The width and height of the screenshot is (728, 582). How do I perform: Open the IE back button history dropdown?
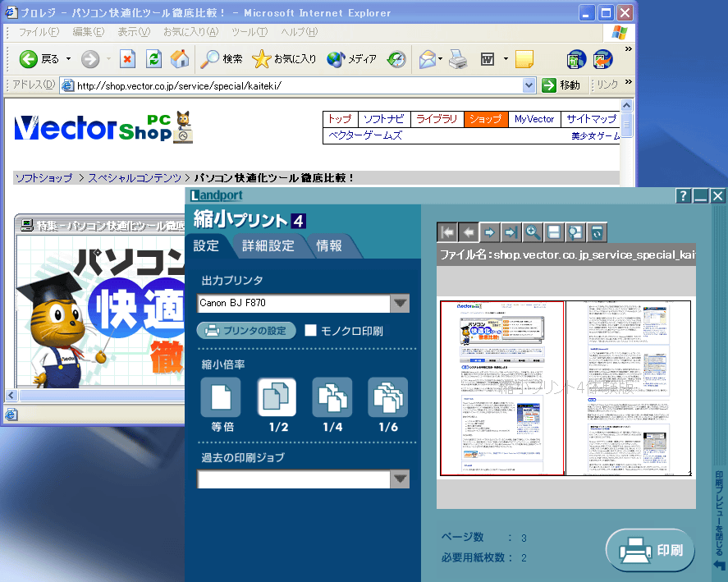coord(68,59)
